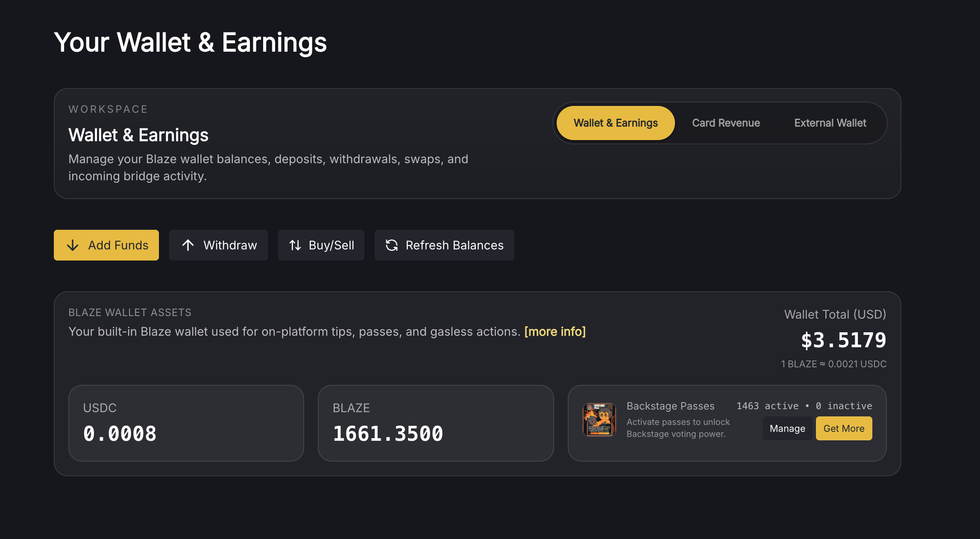Click the down-arrow icon on Add Funds
This screenshot has height=539, width=980.
coord(73,245)
